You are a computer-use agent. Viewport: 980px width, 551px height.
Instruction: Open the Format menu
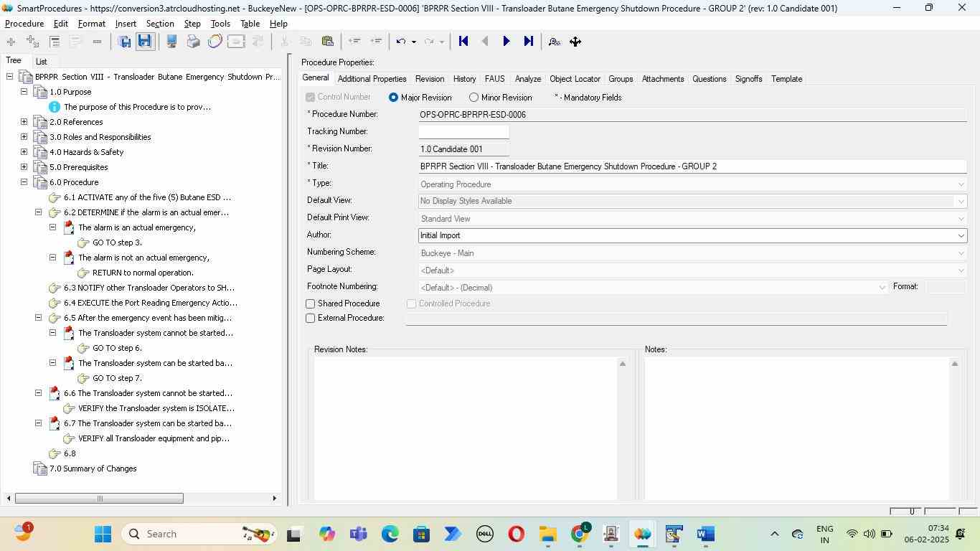tap(92, 24)
